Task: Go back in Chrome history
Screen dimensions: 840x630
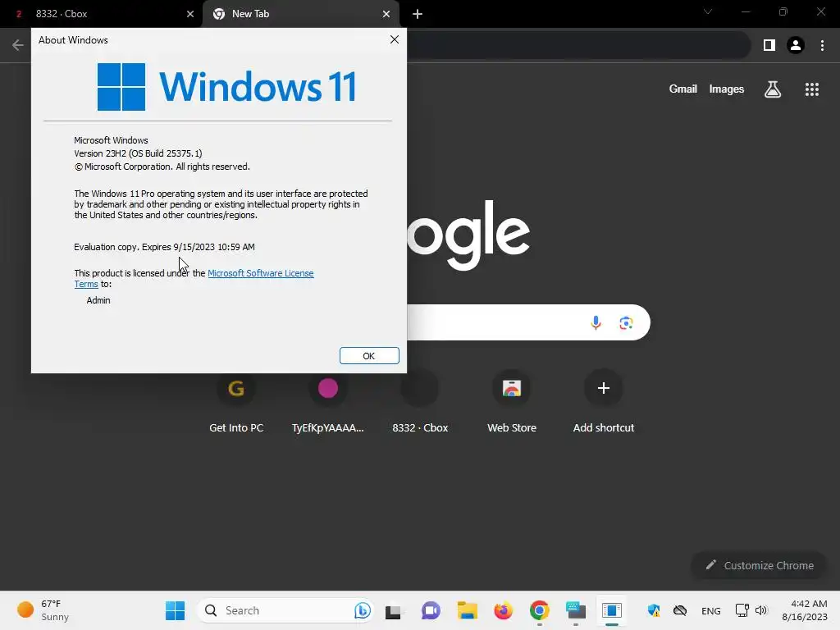Action: (18, 45)
